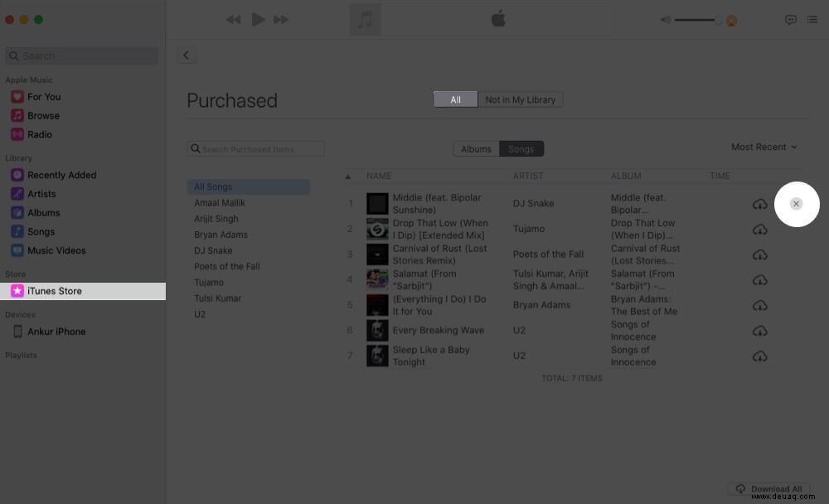
Task: Open Music Videos in Library
Action: pyautogui.click(x=56, y=250)
